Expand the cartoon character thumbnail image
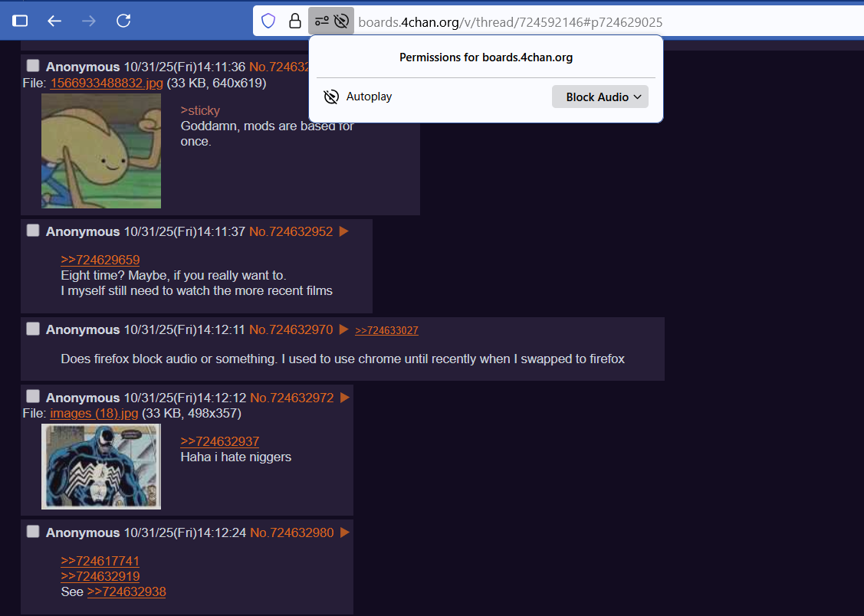Viewport: 864px width, 616px height. click(101, 151)
